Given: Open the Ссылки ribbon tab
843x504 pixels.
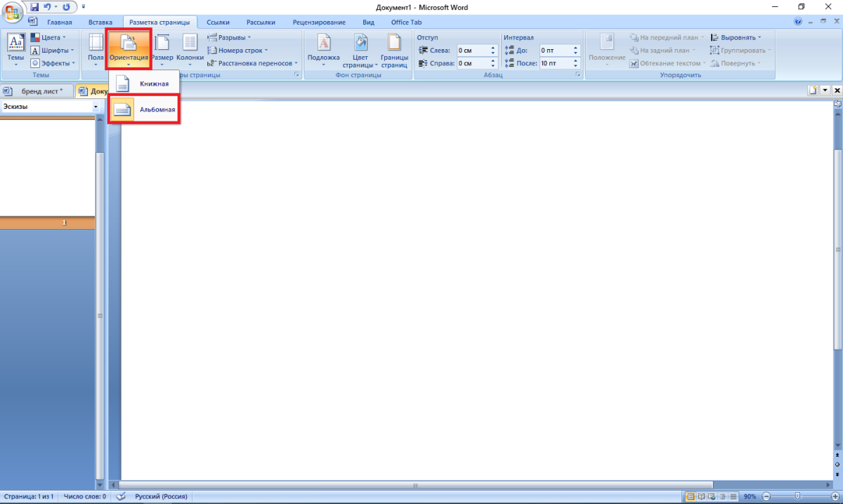Looking at the screenshot, I should pos(218,22).
